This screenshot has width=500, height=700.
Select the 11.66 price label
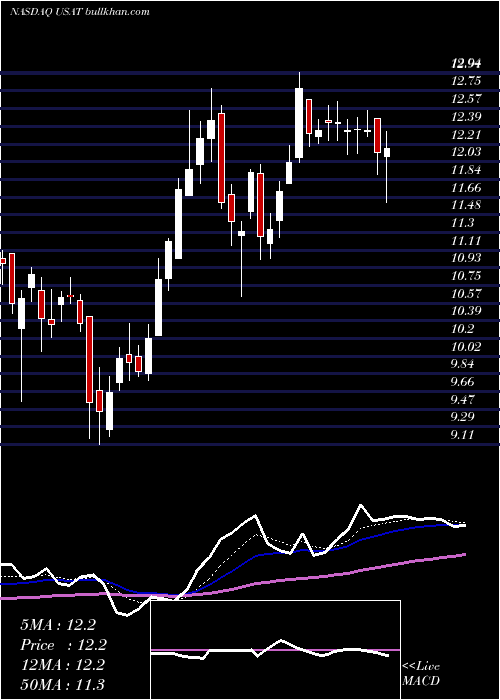pyautogui.click(x=466, y=187)
